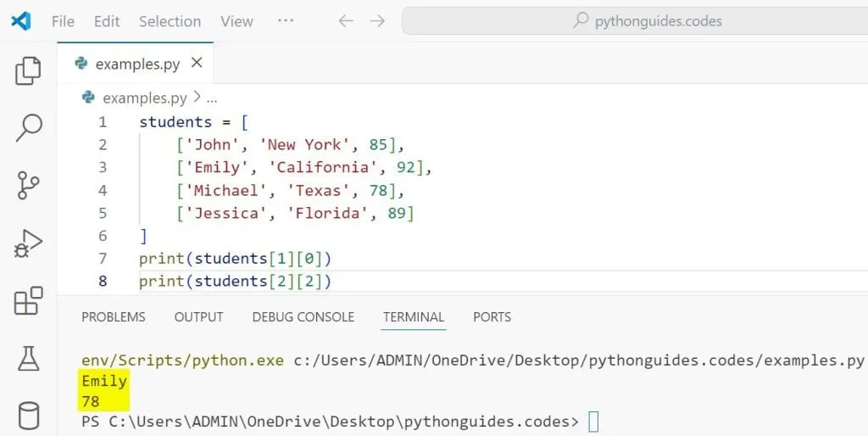The height and width of the screenshot is (436, 868).
Task: Switch to the PROBLEMS panel tab
Action: tap(113, 316)
